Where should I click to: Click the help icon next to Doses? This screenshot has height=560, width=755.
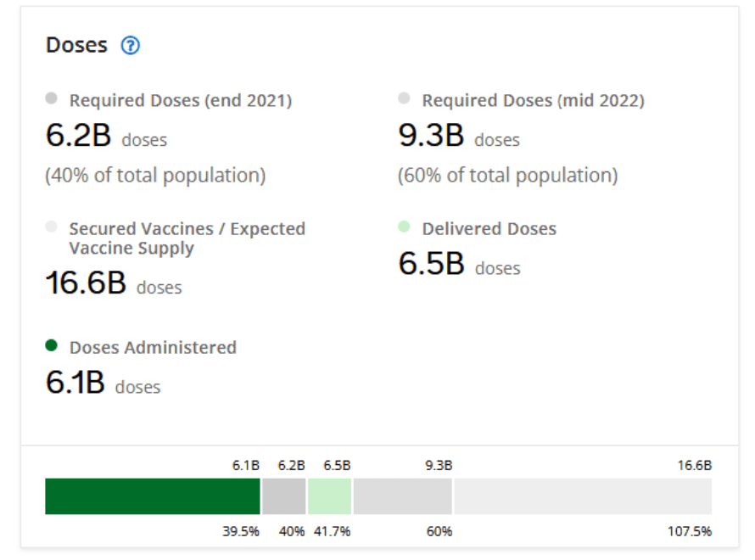click(130, 46)
